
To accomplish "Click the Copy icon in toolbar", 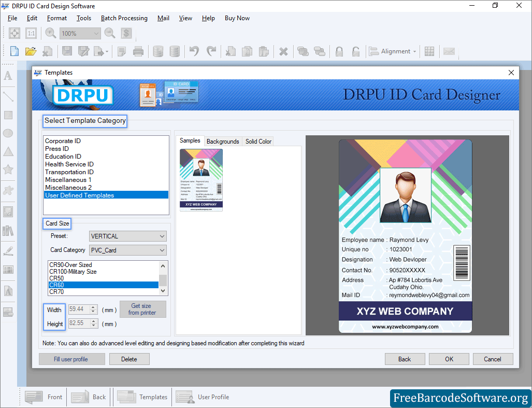I will point(247,51).
